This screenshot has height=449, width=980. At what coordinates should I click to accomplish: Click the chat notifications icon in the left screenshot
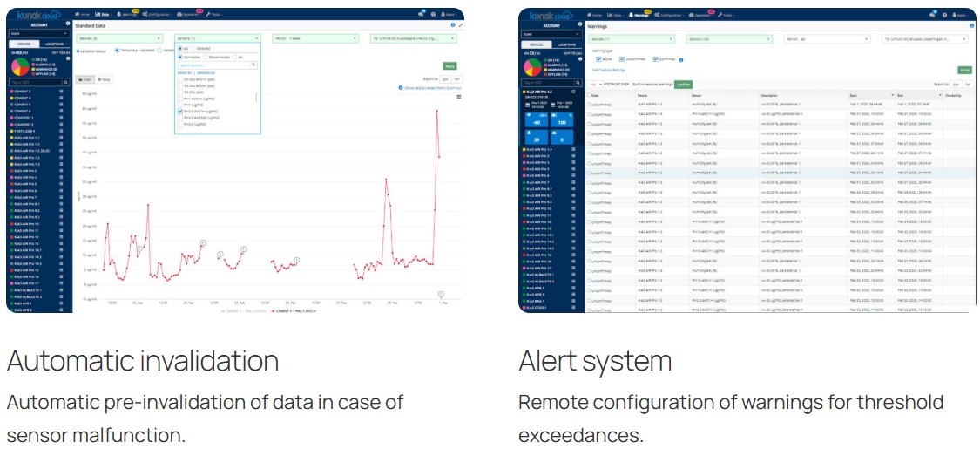[x=420, y=15]
